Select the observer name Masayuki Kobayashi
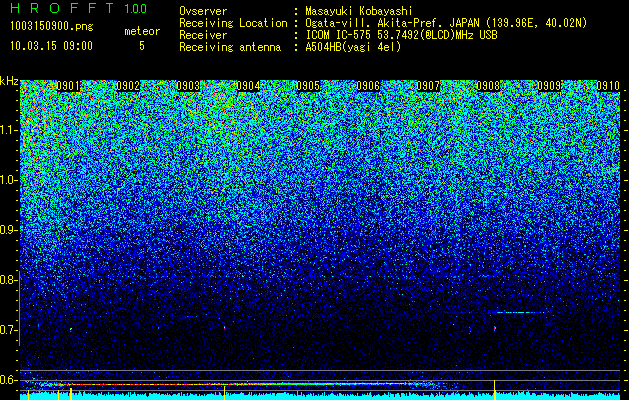The height and width of the screenshot is (400, 629). (x=359, y=11)
